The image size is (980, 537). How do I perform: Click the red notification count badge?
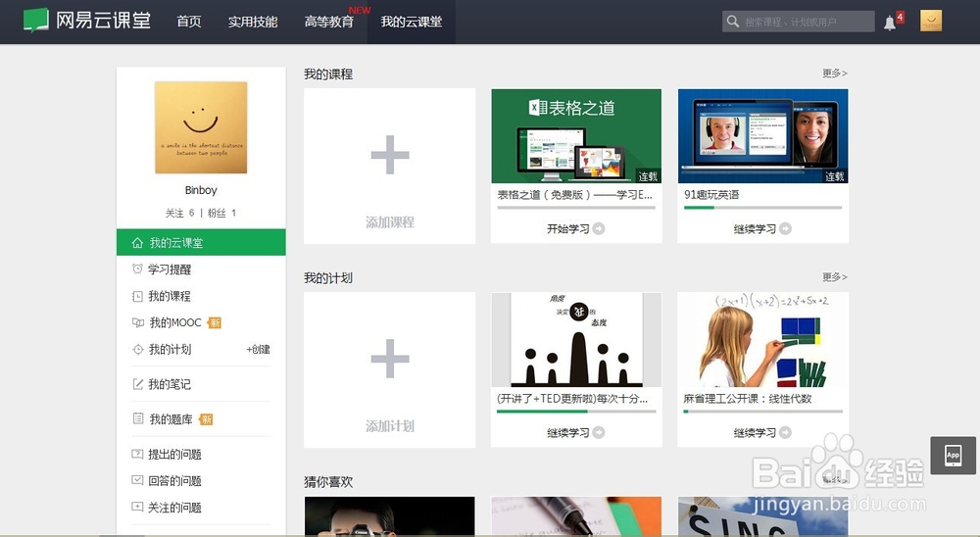pos(900,17)
